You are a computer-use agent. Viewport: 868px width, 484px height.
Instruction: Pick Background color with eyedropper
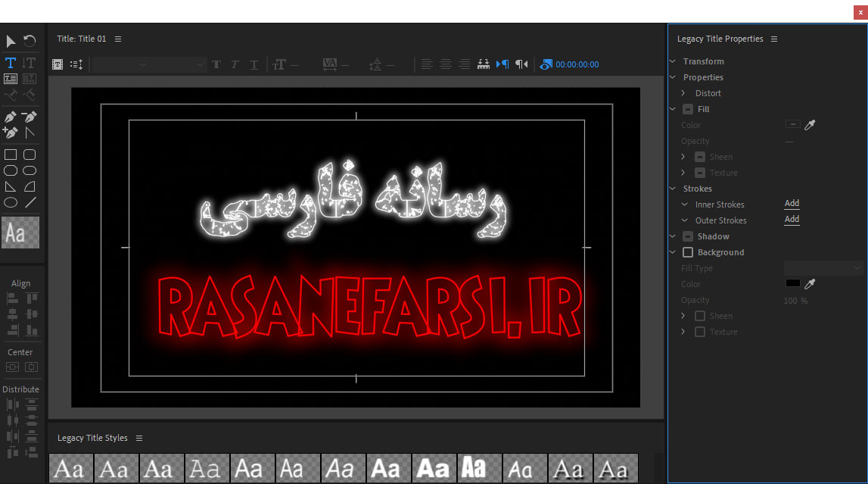tap(810, 284)
